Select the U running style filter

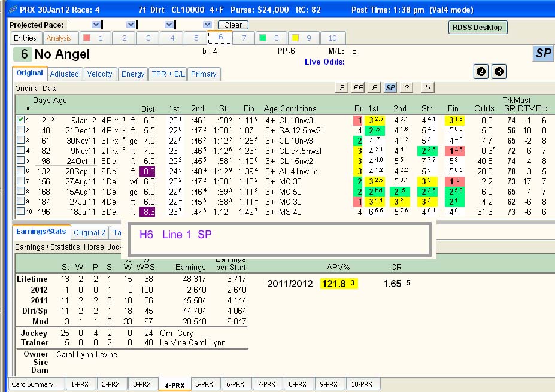(427, 87)
